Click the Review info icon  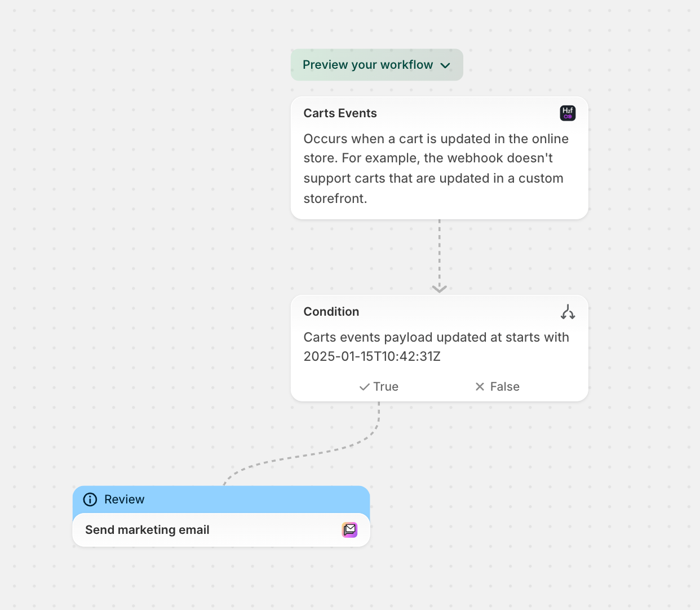90,500
